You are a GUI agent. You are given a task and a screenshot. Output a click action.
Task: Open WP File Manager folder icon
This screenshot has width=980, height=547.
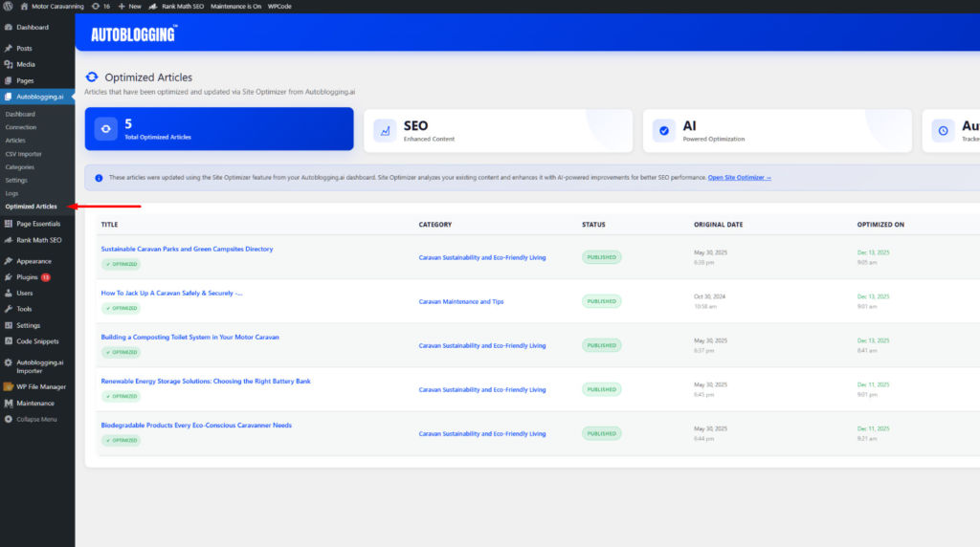[x=9, y=387]
